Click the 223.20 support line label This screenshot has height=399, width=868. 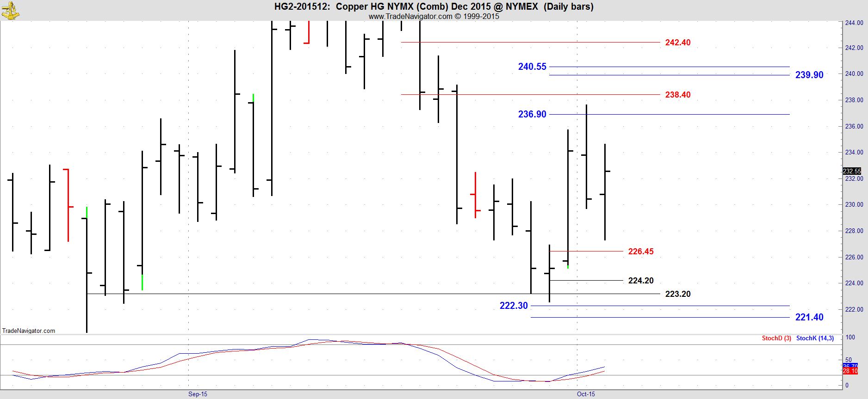(x=677, y=294)
